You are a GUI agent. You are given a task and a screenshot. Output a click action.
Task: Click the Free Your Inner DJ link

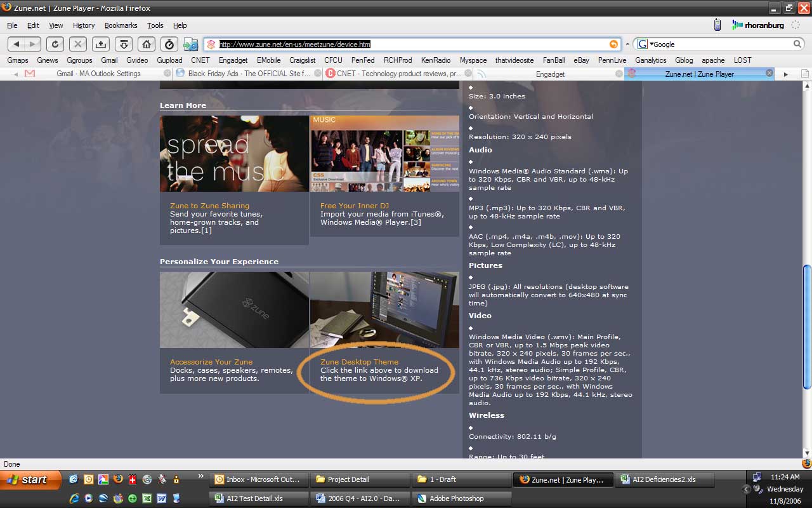[355, 206]
